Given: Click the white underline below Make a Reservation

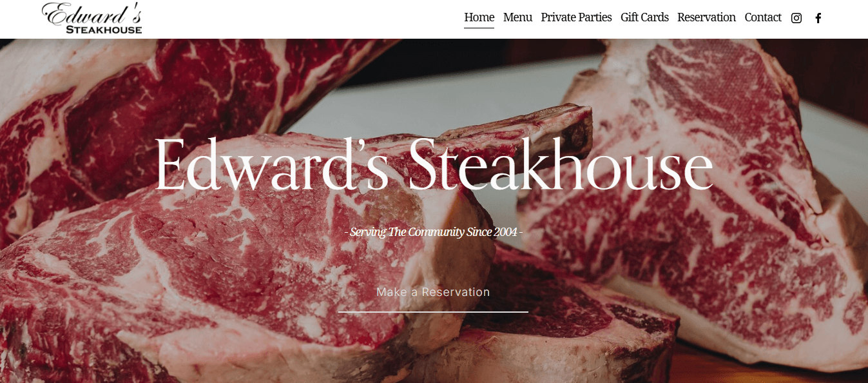Looking at the screenshot, I should pos(433,312).
